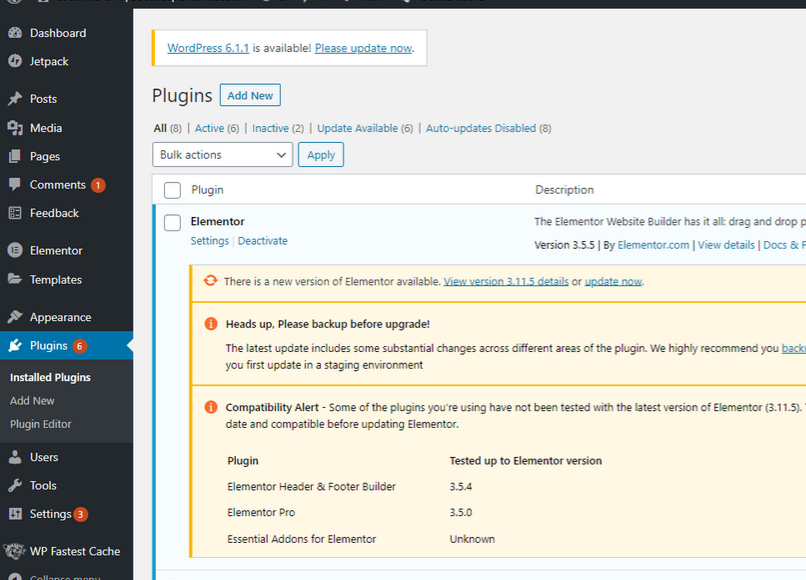Click the Pages icon in sidebar
Viewport: 806px width, 580px height.
coord(15,156)
